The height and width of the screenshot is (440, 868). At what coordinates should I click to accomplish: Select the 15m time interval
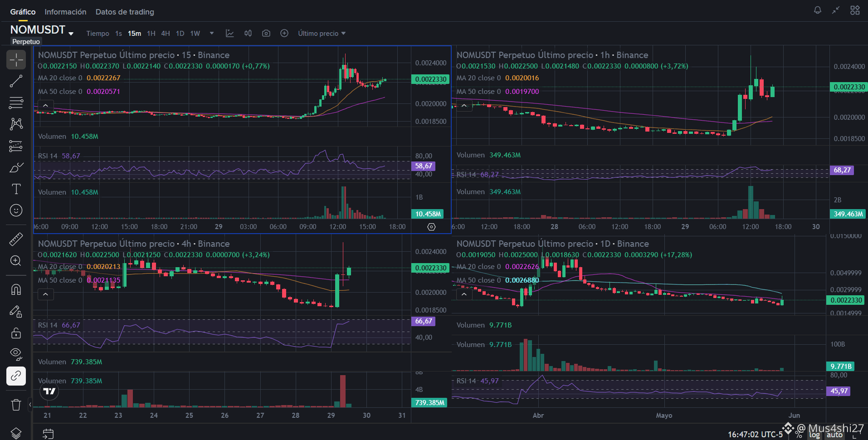pyautogui.click(x=134, y=34)
